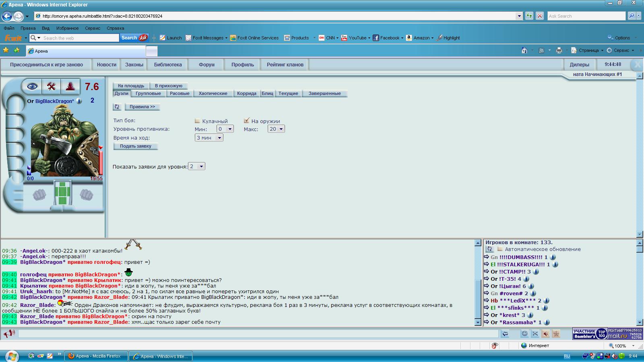Switch to the Групповые tab
The image size is (644, 362).
coord(148,93)
